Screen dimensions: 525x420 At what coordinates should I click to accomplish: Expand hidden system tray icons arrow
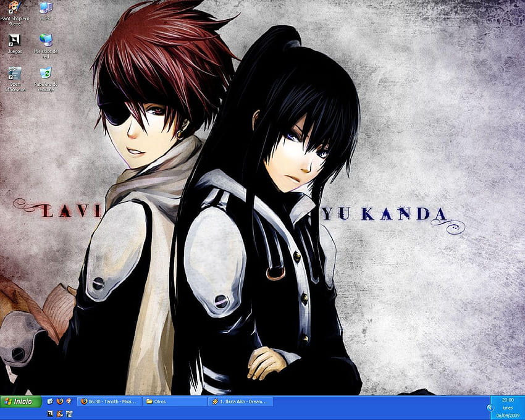click(x=490, y=408)
